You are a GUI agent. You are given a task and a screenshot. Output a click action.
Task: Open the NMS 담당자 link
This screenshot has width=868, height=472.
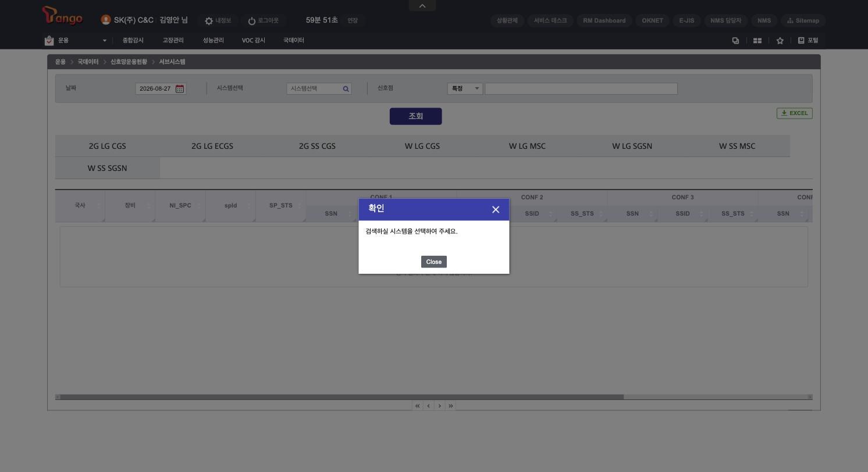point(725,20)
